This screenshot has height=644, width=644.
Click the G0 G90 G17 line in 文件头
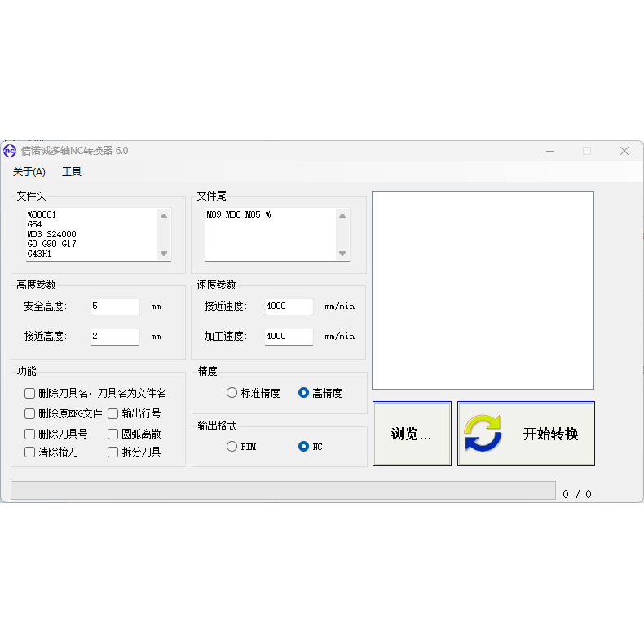(x=51, y=244)
